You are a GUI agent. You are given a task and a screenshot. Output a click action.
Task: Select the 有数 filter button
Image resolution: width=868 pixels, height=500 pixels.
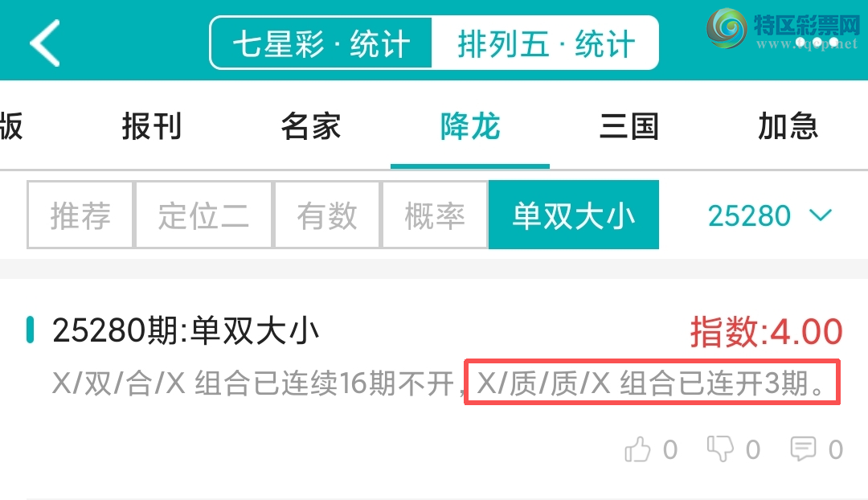click(x=326, y=215)
